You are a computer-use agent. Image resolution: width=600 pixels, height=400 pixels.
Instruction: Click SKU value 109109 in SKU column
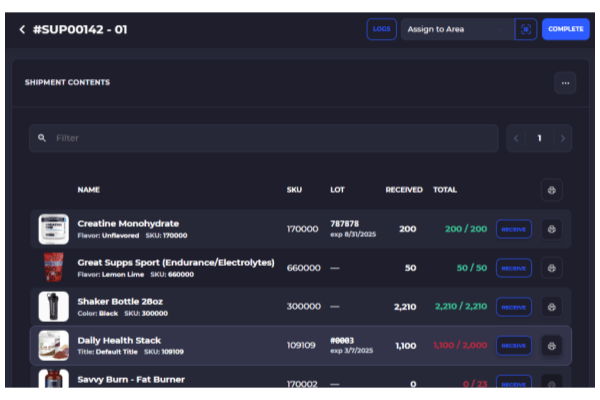click(301, 345)
